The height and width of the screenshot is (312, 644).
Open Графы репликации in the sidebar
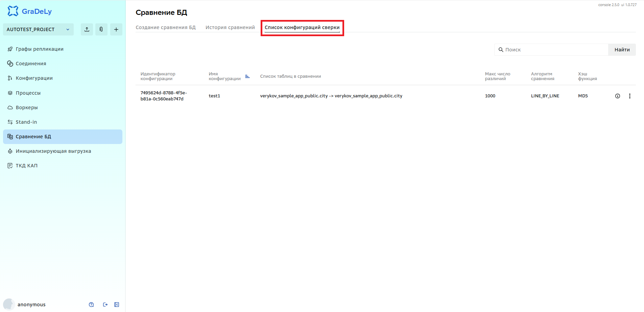click(x=63, y=49)
